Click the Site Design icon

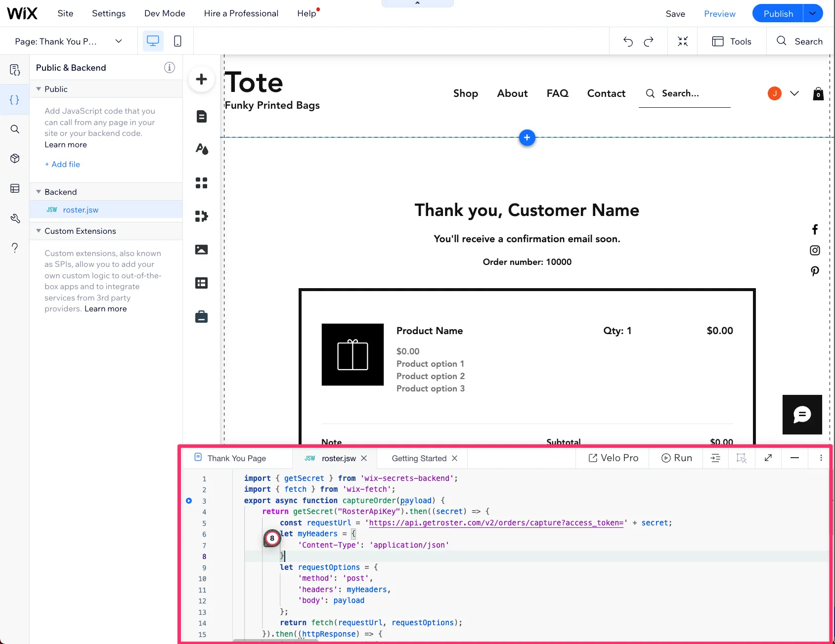[201, 149]
